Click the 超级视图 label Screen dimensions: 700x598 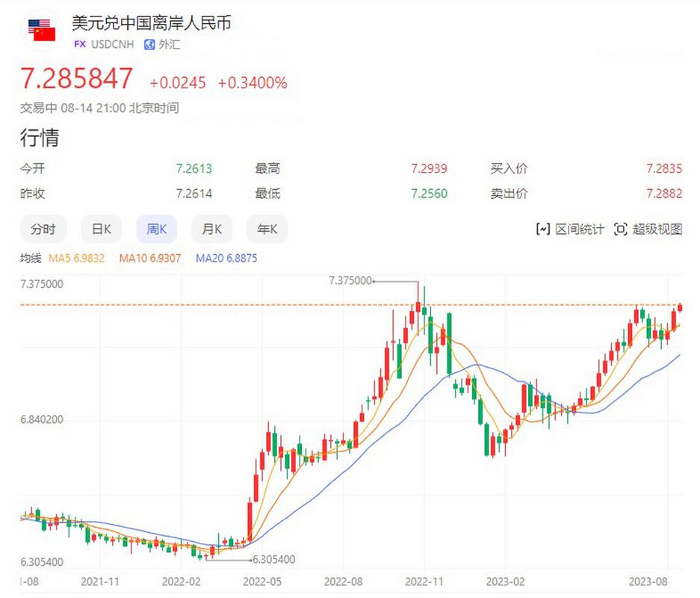[657, 229]
